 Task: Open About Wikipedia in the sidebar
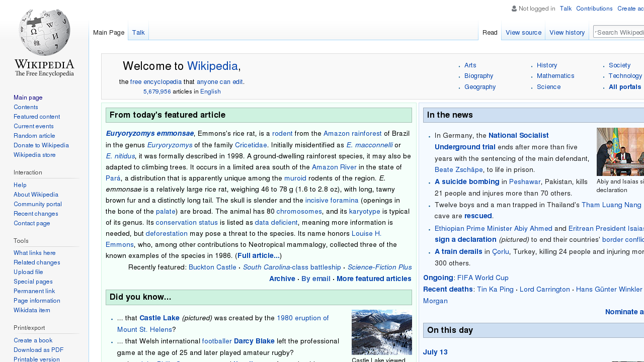[36, 195]
